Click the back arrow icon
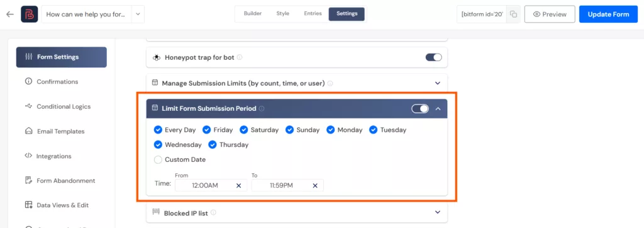Screen dimensions: 644x228 click(x=10, y=14)
